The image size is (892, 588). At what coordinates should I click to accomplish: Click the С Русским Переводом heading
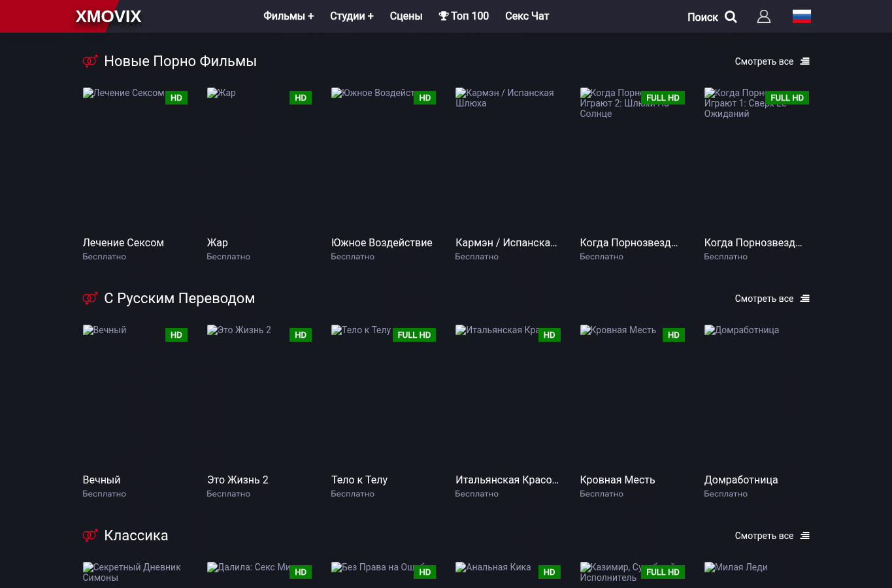pyautogui.click(x=180, y=299)
